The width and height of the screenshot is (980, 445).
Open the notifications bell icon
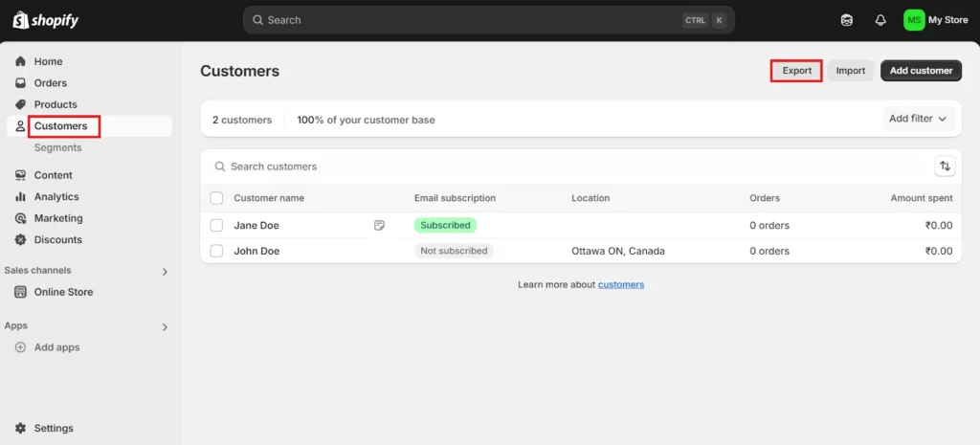pyautogui.click(x=880, y=20)
